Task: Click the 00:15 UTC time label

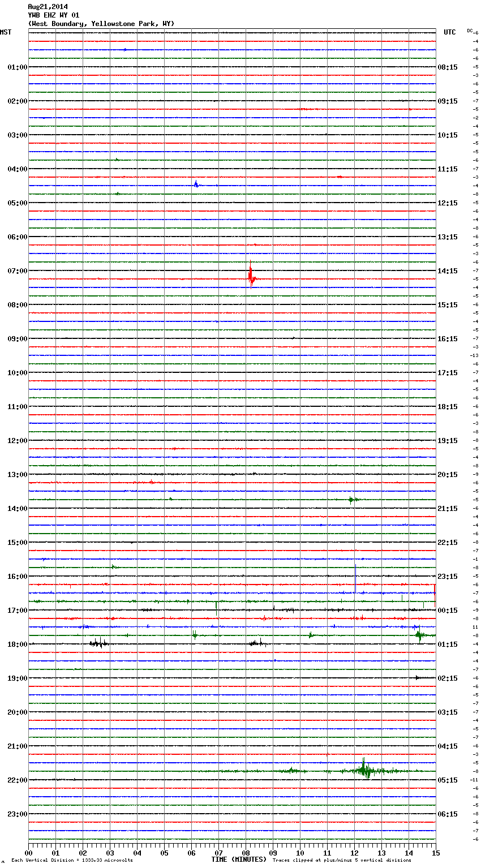Action: pyautogui.click(x=448, y=611)
